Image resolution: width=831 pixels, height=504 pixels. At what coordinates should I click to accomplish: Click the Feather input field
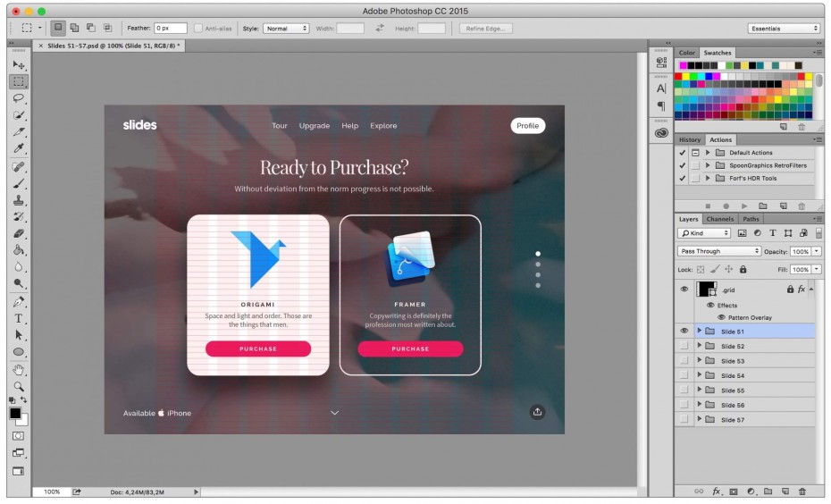click(171, 28)
